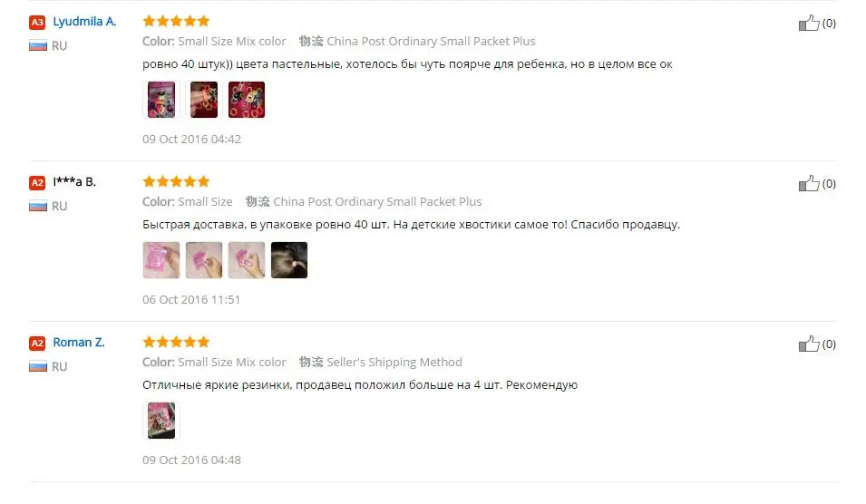Click thumbs-up icon on Roman Z.'s review
This screenshot has width=866, height=504.
(x=809, y=344)
